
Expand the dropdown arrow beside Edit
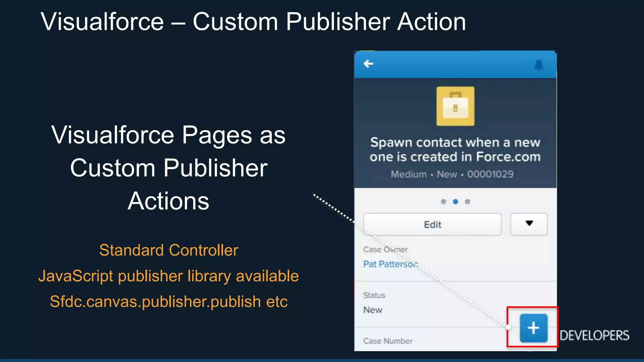point(529,224)
